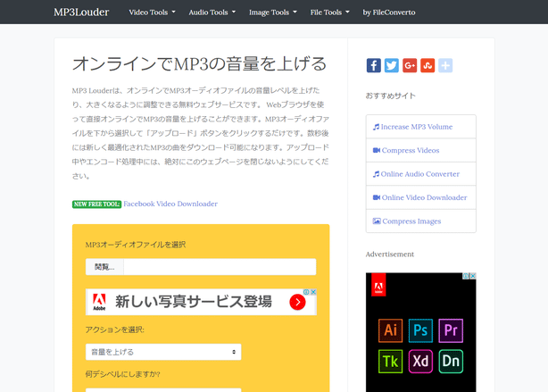Image resolution: width=548 pixels, height=392 pixels.
Task: Click the アクションを選択 label
Action: pos(114,329)
